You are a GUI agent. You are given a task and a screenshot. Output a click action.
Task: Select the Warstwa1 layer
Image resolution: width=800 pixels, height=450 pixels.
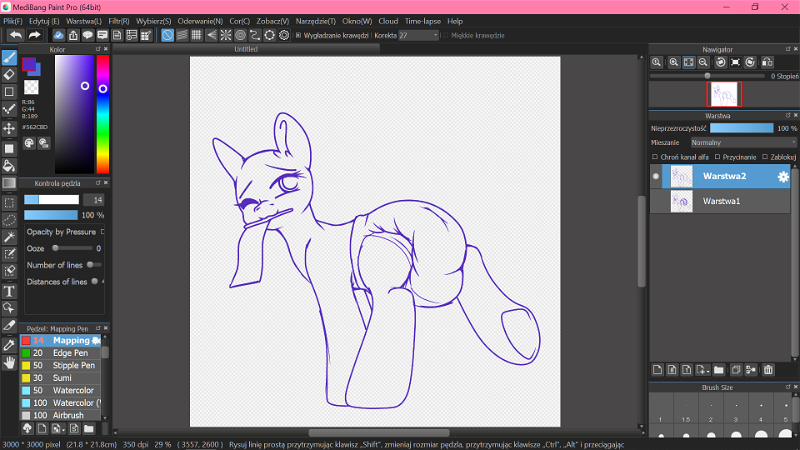[721, 201]
